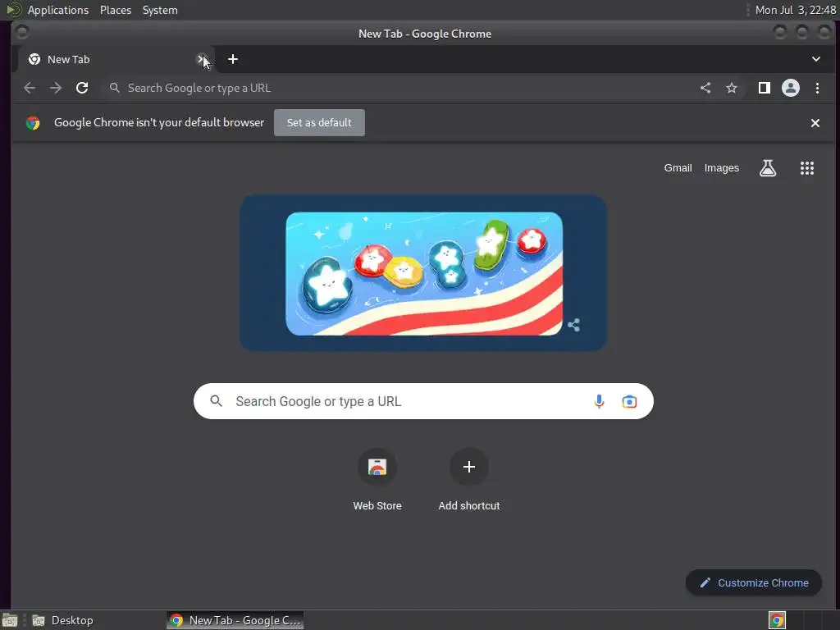Open the tab search dropdown arrow
Screen dimensions: 840x630
[x=816, y=59]
